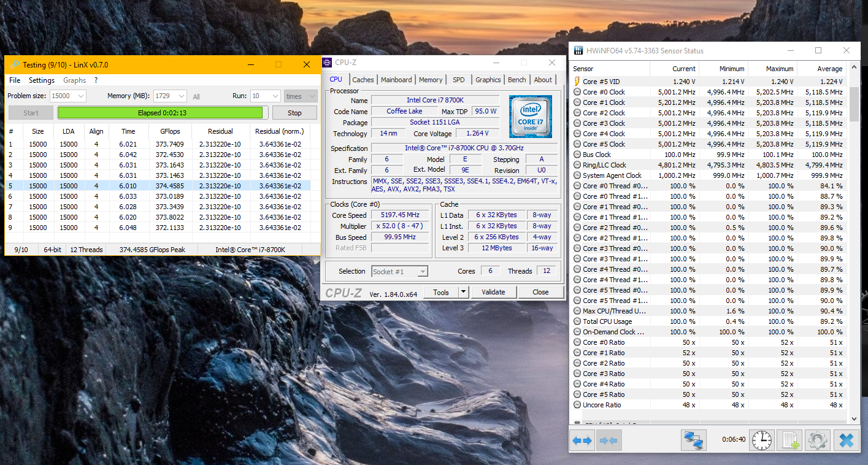Open the ? help menu in LinX

click(x=96, y=80)
